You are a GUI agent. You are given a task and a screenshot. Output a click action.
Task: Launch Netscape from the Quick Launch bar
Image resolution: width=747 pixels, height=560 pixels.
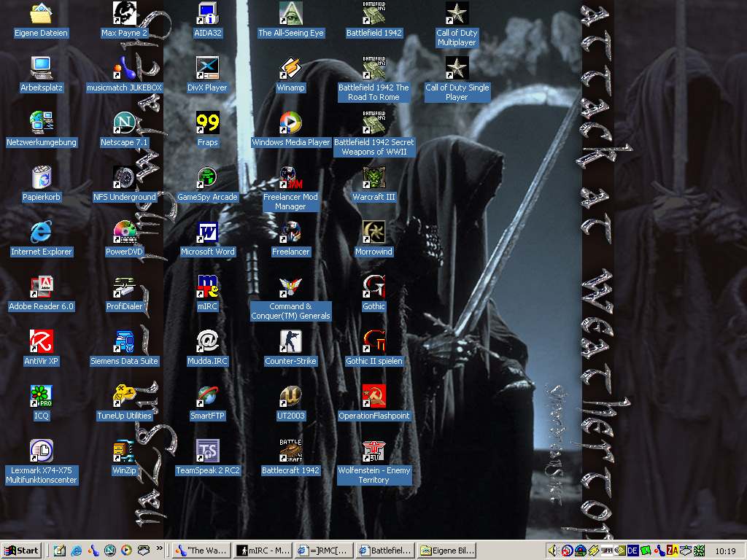(110, 551)
